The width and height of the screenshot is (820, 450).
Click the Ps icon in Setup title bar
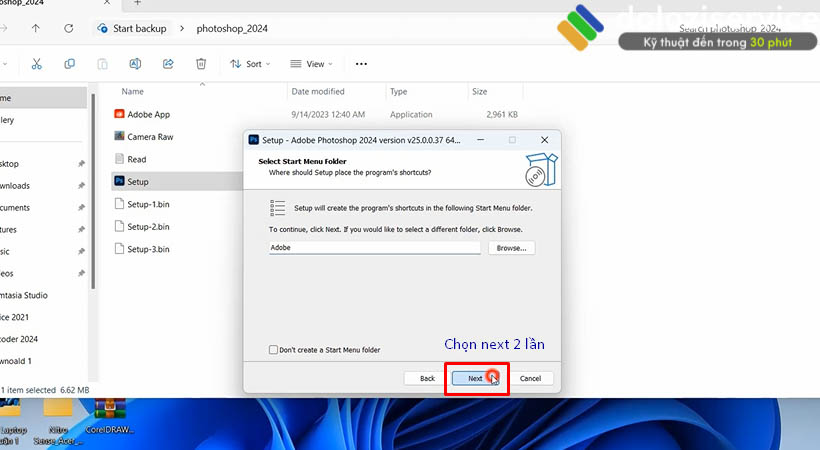tap(254, 140)
